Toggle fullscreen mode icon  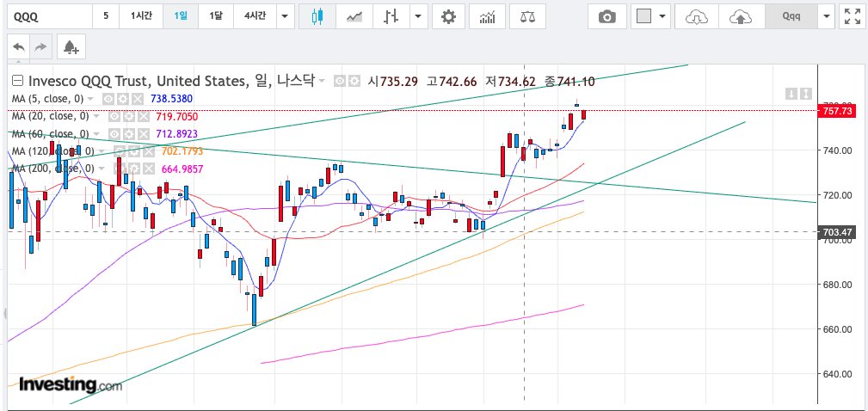pos(852,16)
